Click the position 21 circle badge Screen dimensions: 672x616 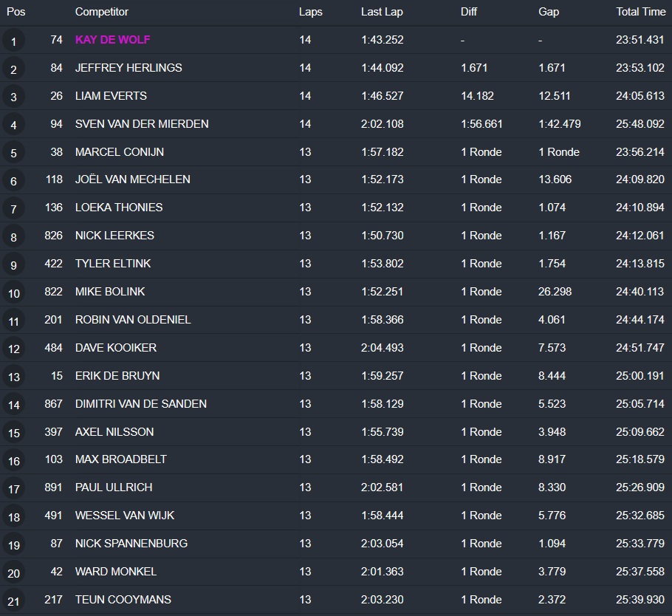coord(13,600)
